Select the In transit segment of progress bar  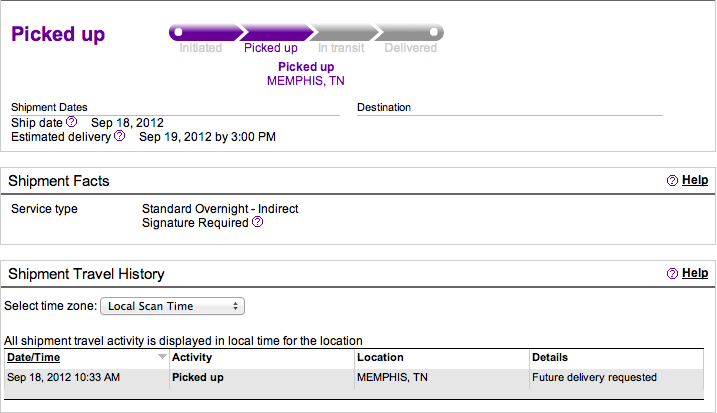coord(344,32)
